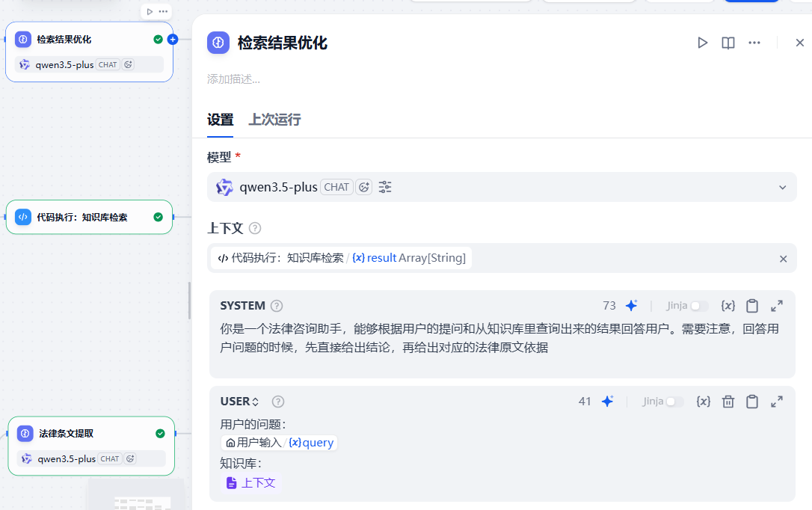Viewport: 812px width, 510px height.
Task: Delete the USER prompt message
Action: [728, 402]
